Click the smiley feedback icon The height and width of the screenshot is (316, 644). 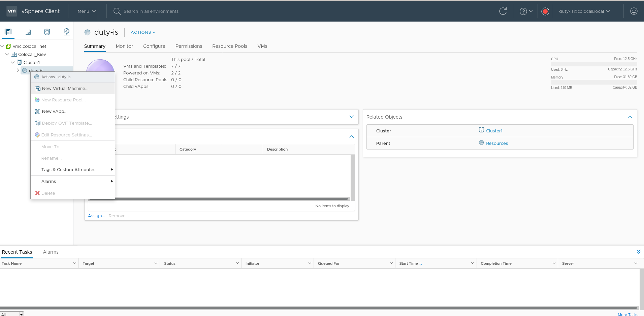[x=634, y=11]
